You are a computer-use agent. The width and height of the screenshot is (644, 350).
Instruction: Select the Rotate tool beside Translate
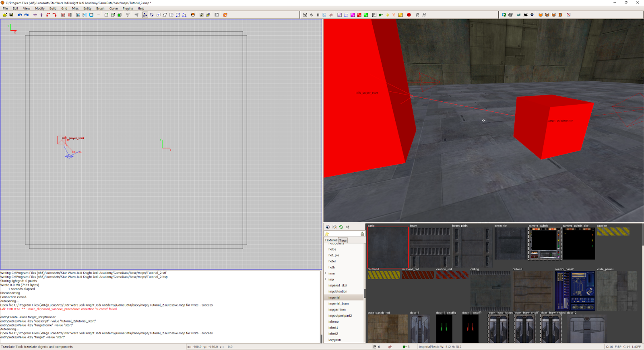(152, 15)
